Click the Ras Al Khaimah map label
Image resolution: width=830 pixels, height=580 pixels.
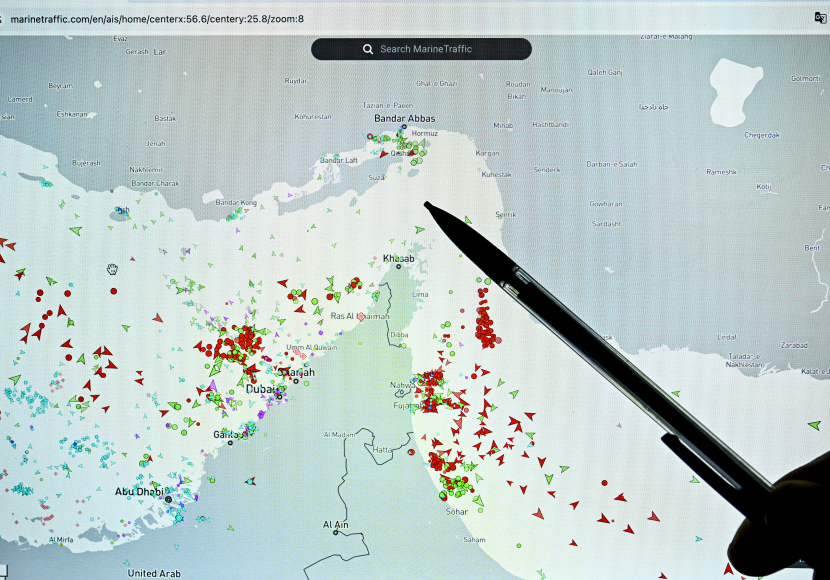[359, 316]
